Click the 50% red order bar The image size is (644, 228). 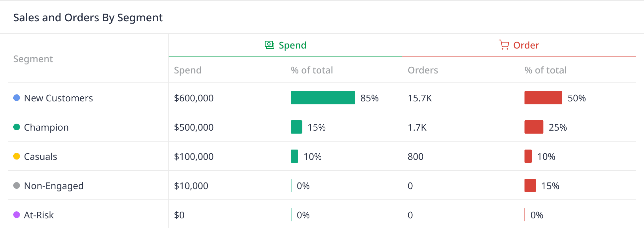click(543, 98)
